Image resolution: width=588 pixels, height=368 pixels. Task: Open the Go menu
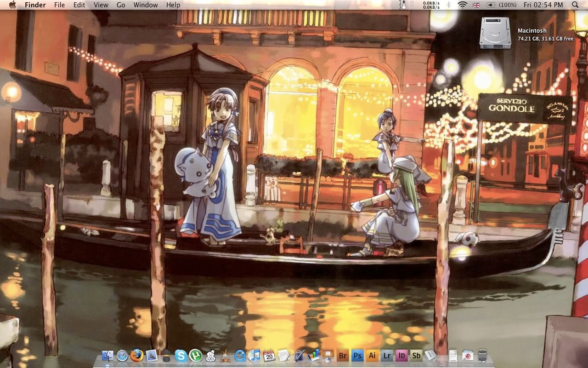point(121,5)
